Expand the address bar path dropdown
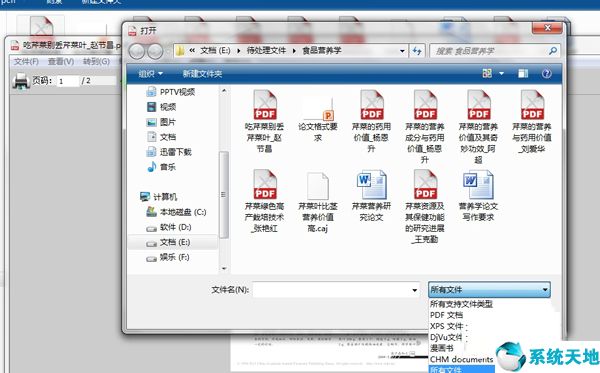600x373 pixels. [402, 50]
